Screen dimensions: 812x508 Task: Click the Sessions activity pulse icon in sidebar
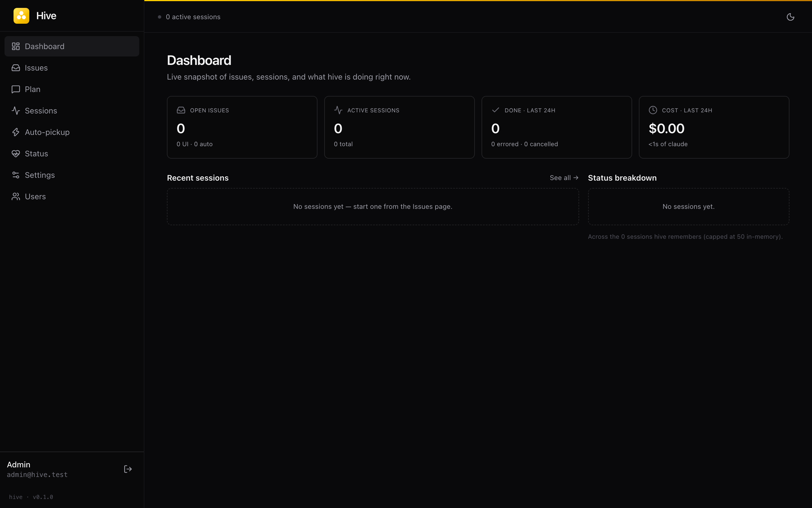16,111
